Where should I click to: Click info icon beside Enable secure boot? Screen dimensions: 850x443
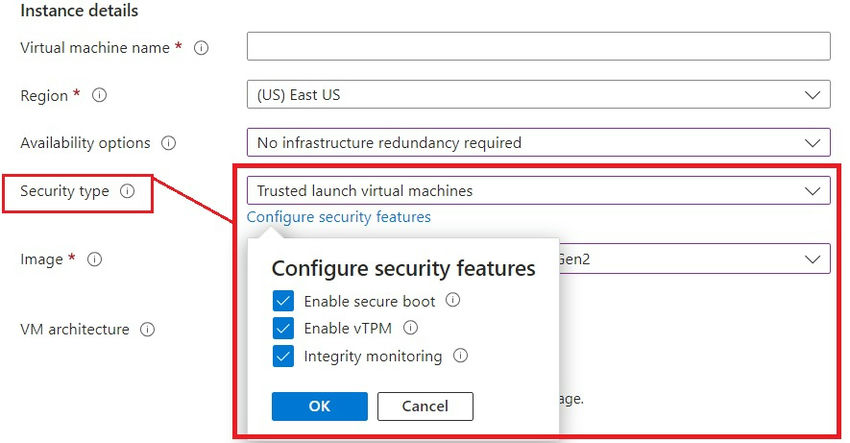click(452, 300)
